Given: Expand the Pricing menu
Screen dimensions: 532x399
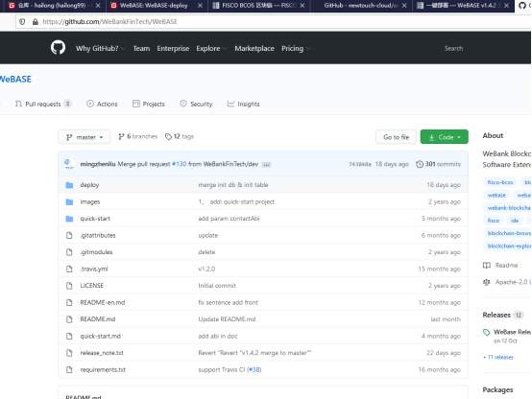Looking at the screenshot, I should 296,49.
